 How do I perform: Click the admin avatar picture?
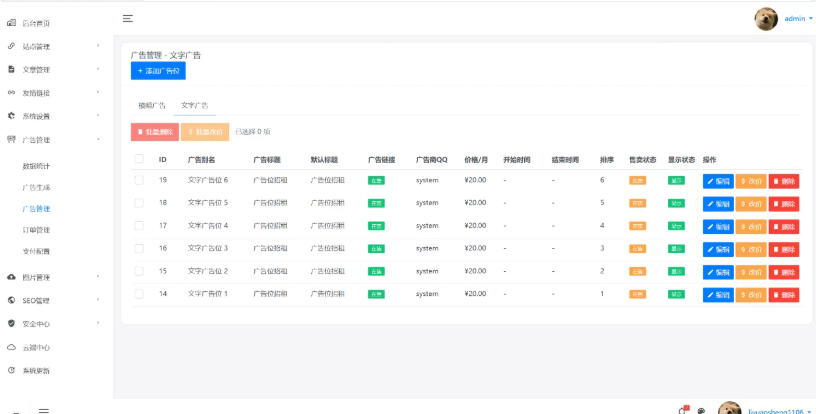click(x=766, y=19)
